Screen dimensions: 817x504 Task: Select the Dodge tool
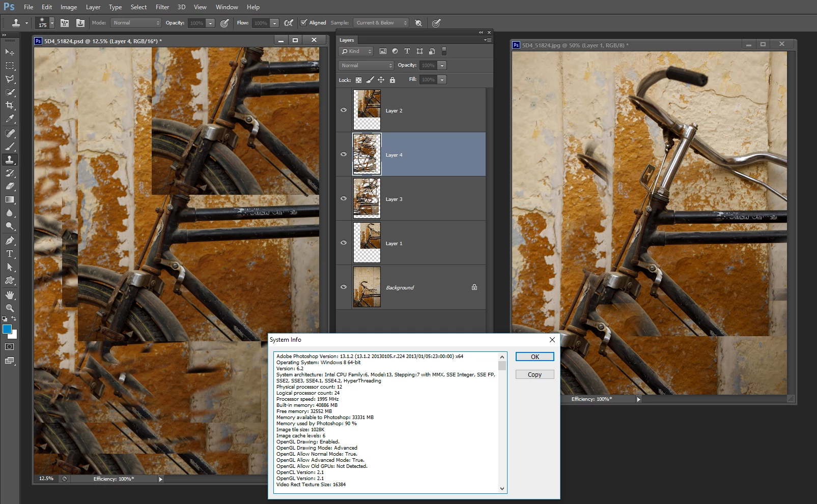click(10, 226)
